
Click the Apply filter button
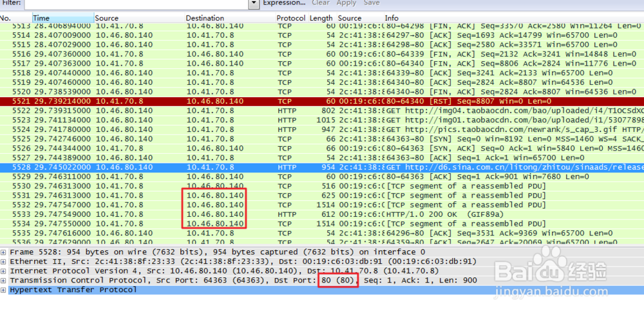[346, 3]
